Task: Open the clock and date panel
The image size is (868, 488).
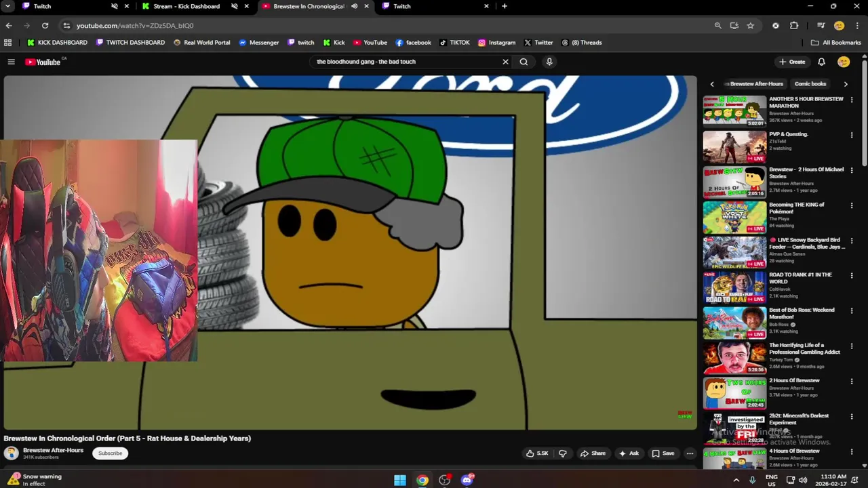Action: (x=830, y=480)
